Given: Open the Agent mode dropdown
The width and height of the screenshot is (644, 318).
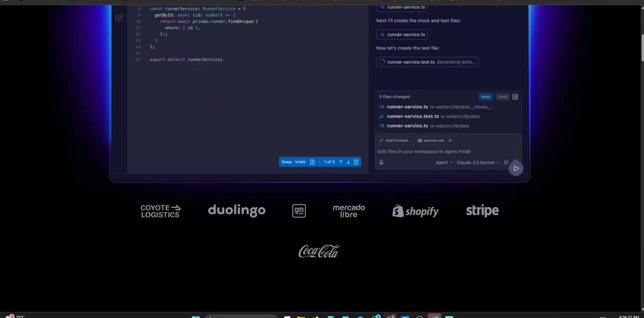Looking at the screenshot, I should (x=443, y=163).
